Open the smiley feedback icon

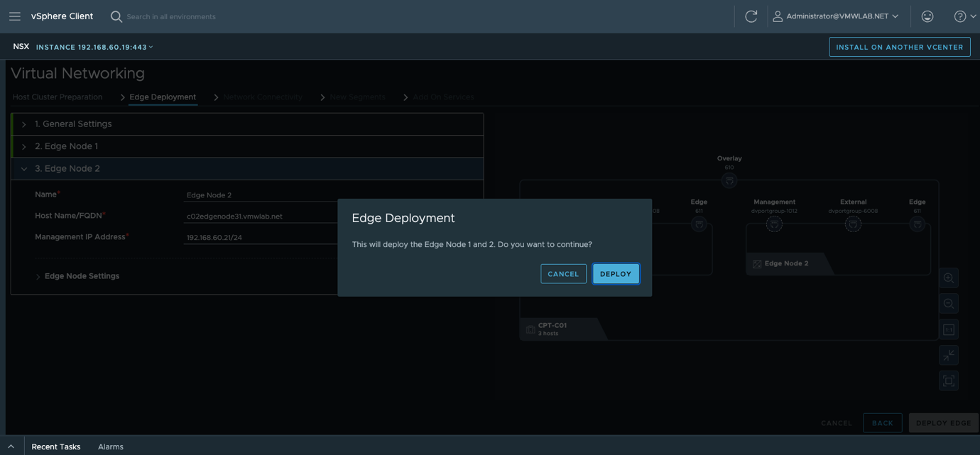[927, 16]
